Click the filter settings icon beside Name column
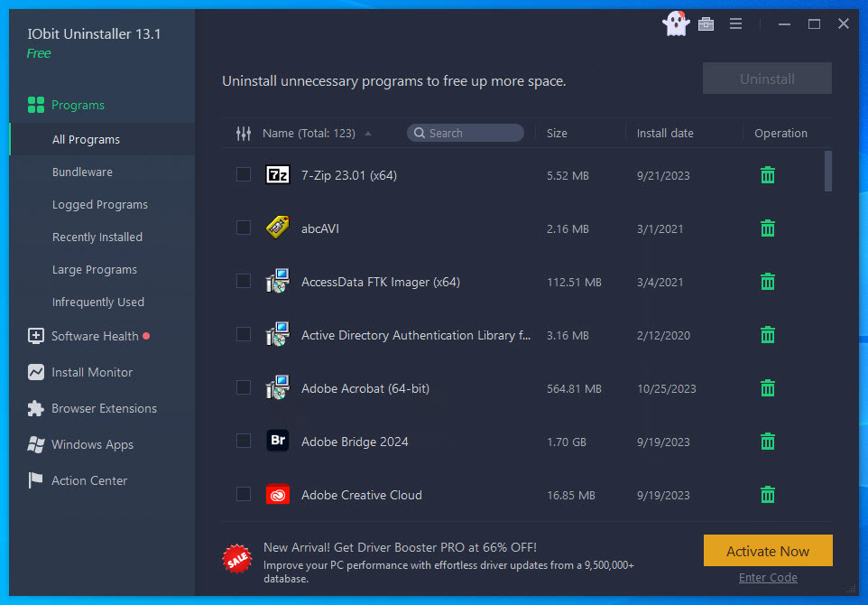Viewport: 868px width, 605px height. (244, 134)
